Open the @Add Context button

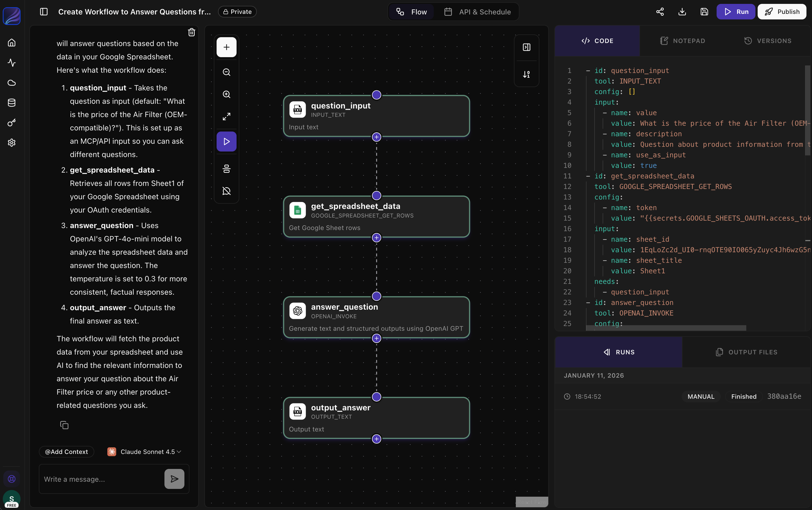tap(66, 451)
